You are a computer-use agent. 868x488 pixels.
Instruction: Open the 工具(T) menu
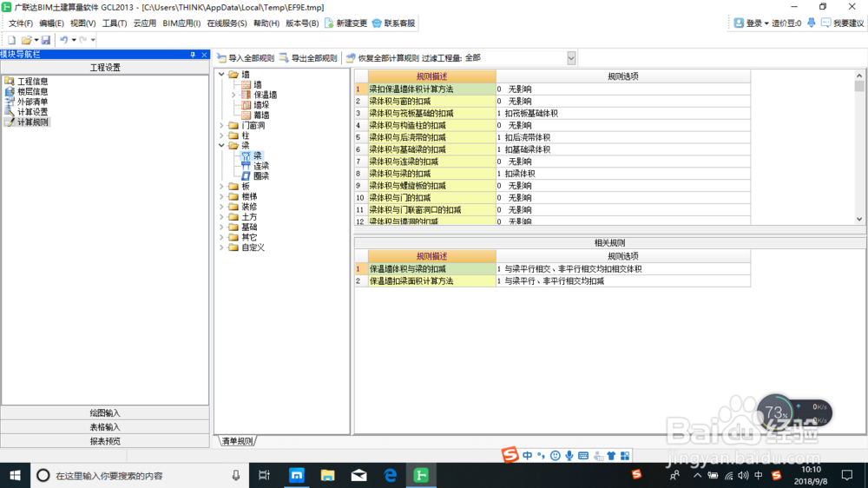(x=114, y=23)
